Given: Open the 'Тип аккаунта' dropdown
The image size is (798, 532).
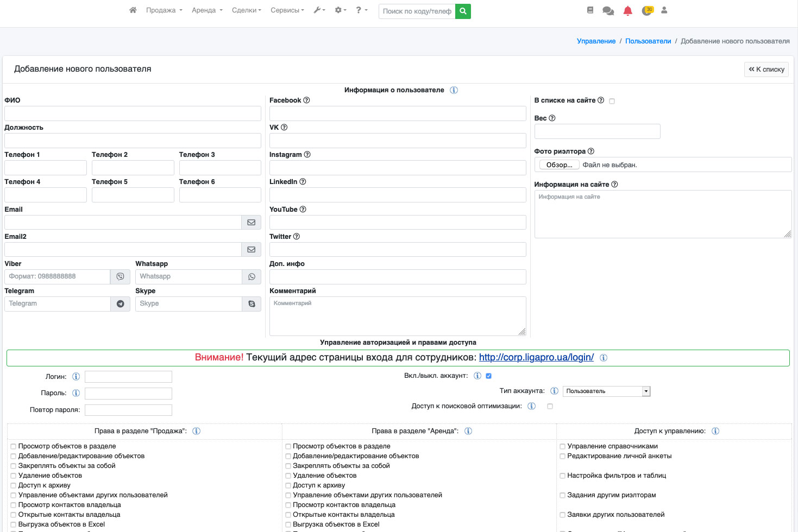Looking at the screenshot, I should (606, 391).
